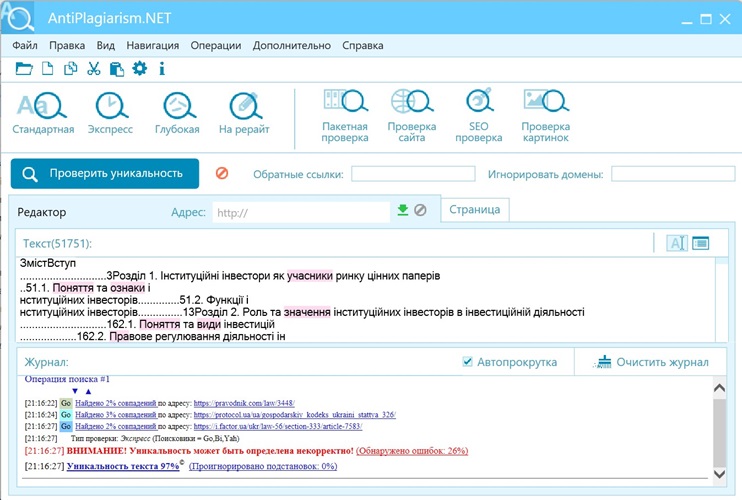Switch to the Страница tab
742x500 pixels.
[x=475, y=209]
